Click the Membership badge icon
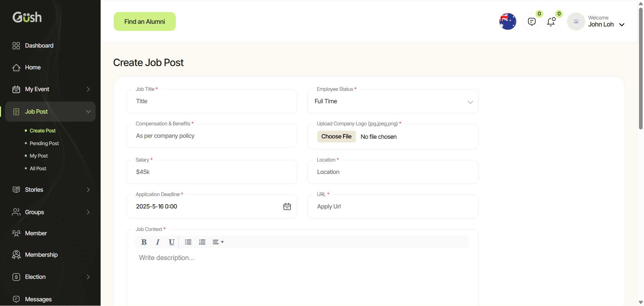The height and width of the screenshot is (306, 644). (16, 255)
